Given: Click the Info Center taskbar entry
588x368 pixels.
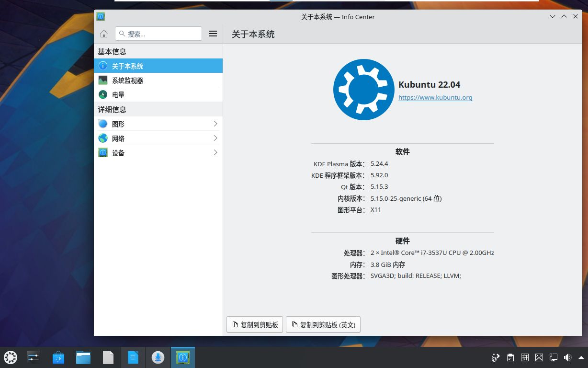Looking at the screenshot, I should (x=183, y=357).
